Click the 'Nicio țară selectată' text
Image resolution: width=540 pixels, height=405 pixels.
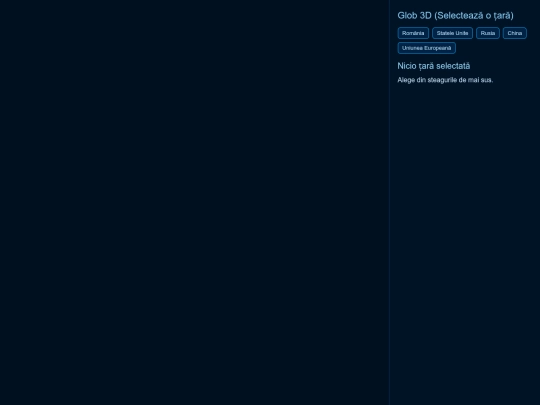434,66
